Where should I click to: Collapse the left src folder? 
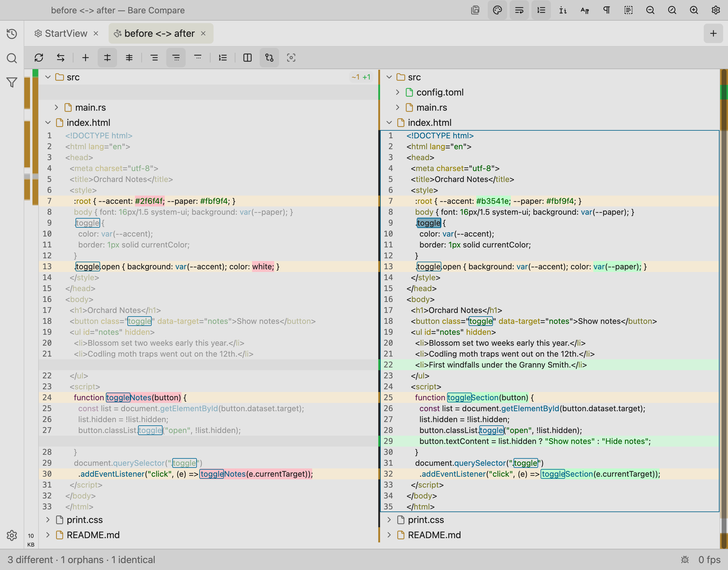coord(48,77)
